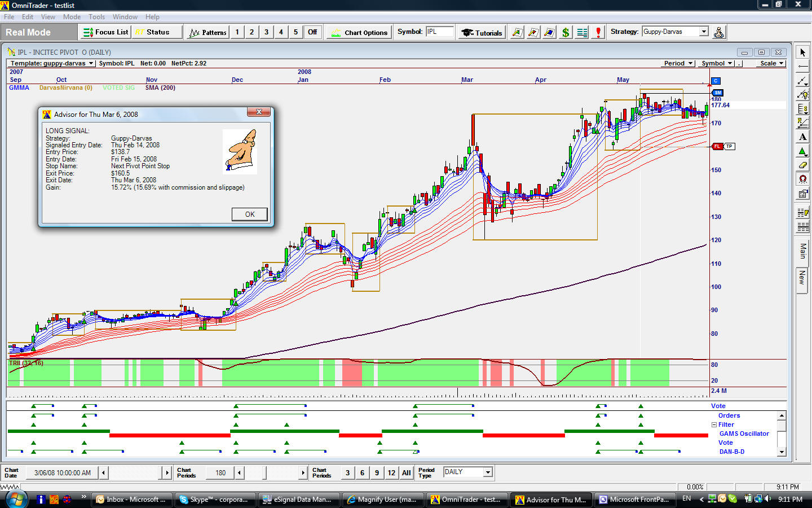
Task: Click the focus list grid icon with F
Action: (802, 213)
